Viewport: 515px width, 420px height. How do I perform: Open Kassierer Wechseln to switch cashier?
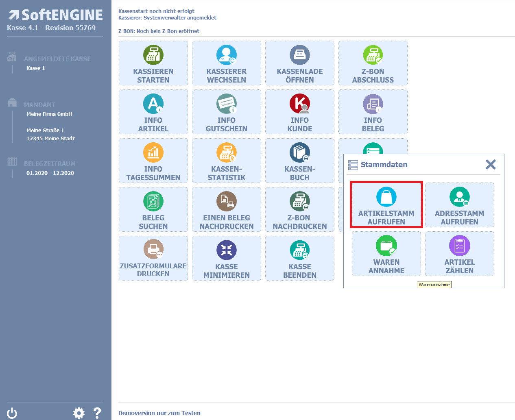click(x=227, y=63)
